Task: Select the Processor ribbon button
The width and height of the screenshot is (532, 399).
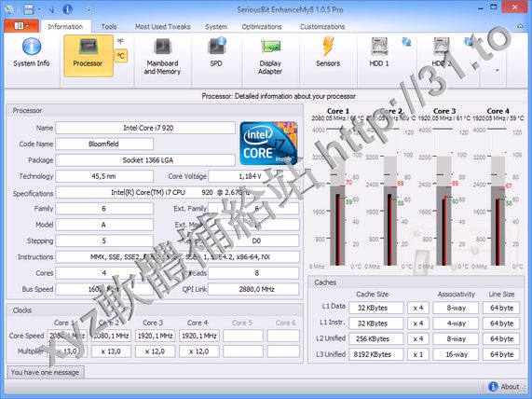Action: (88, 56)
